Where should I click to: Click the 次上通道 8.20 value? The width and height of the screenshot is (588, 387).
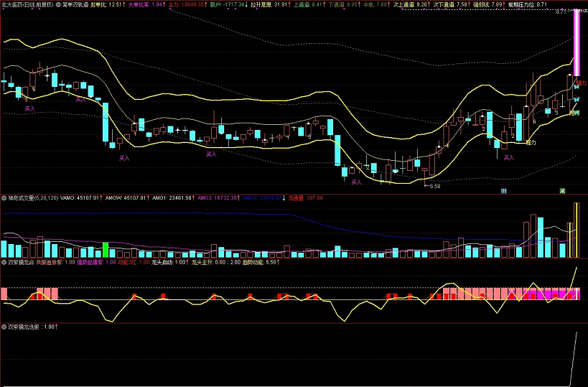tap(411, 5)
